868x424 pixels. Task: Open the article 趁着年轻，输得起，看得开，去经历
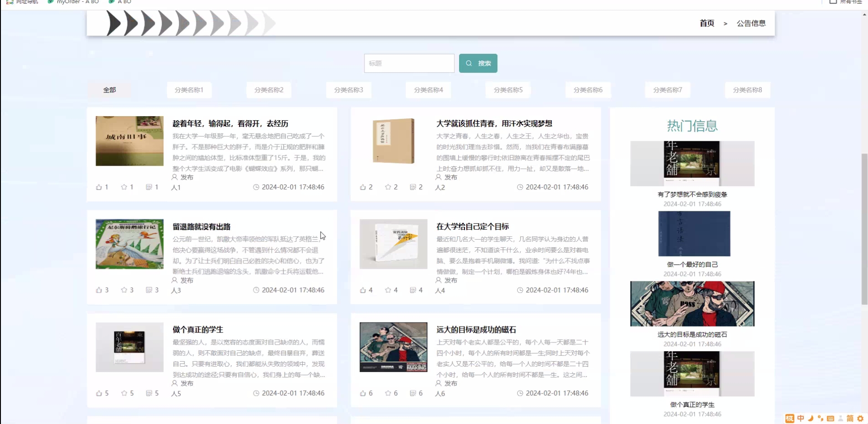(230, 123)
